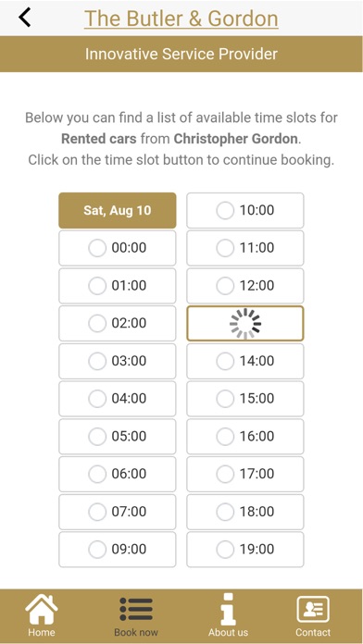Select the 12:00 time slot

pyautogui.click(x=245, y=286)
